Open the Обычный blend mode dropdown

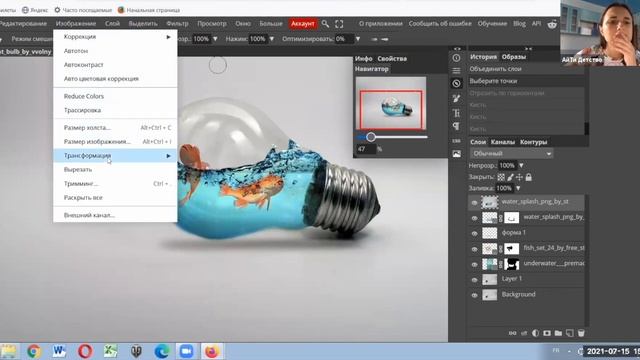(x=511, y=153)
